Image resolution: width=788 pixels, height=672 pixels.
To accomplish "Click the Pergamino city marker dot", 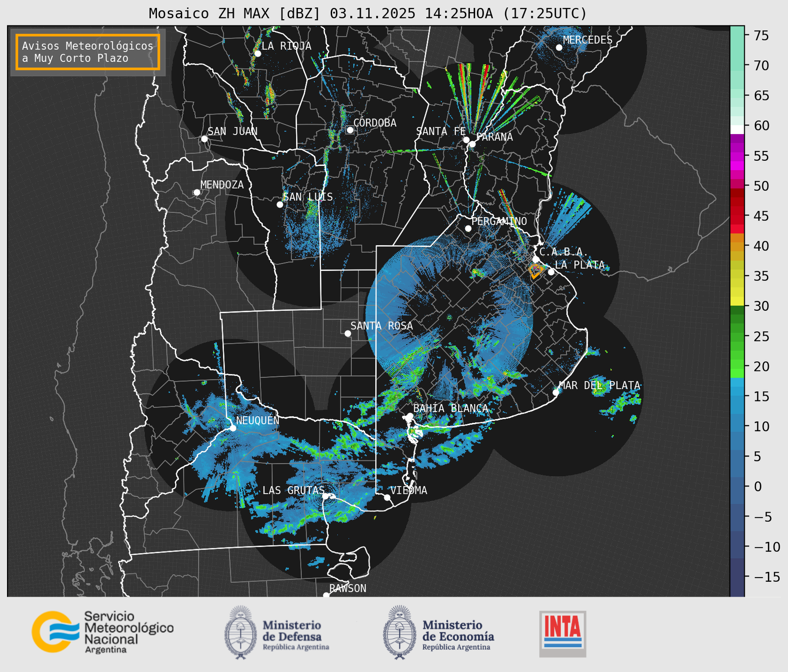I will click(x=468, y=229).
